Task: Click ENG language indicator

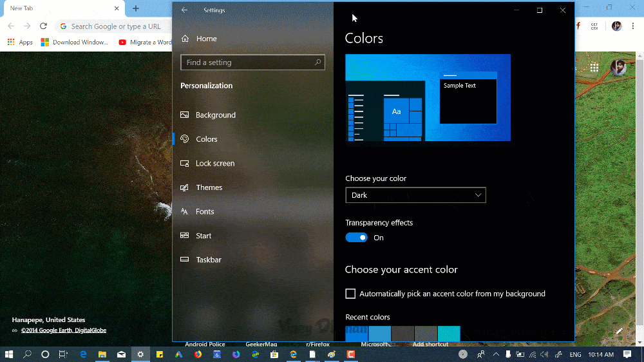Action: 575,355
